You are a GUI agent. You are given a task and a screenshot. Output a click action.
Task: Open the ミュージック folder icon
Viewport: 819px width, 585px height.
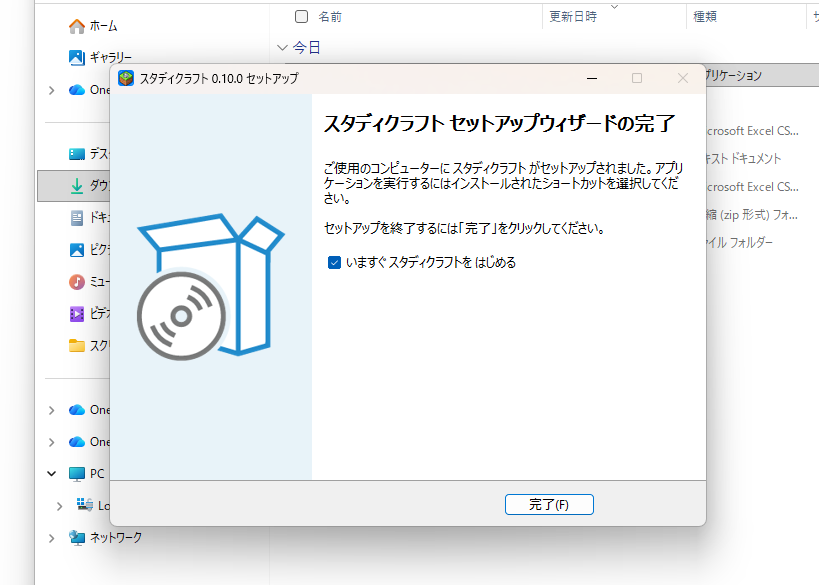tap(77, 282)
